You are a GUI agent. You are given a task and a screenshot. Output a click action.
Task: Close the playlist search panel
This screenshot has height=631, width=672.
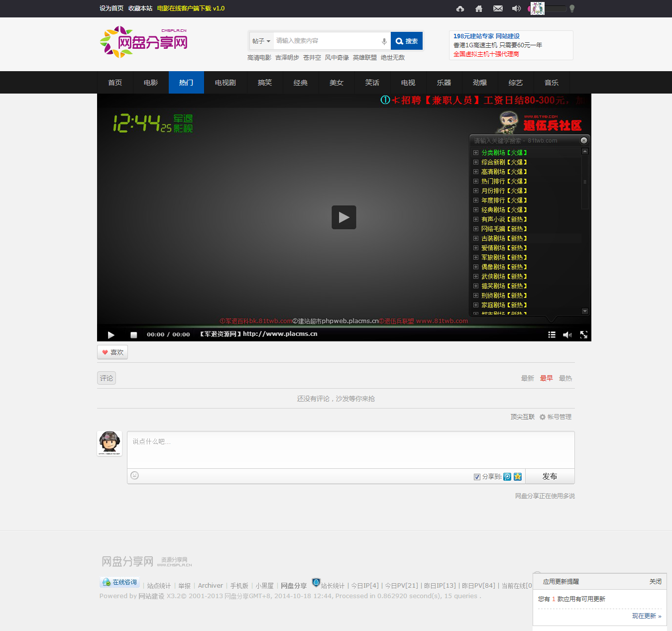584,141
